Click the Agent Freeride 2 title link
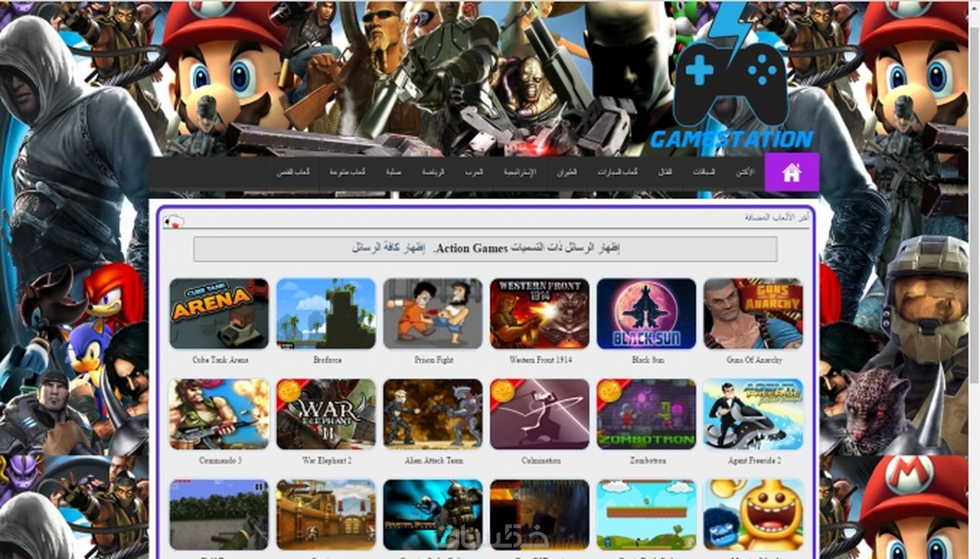 pos(754,460)
